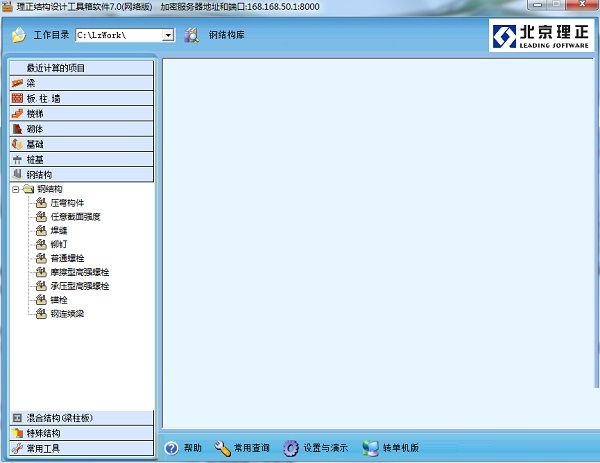
Task: Open the 压弯构件 tree item
Action: pyautogui.click(x=67, y=203)
